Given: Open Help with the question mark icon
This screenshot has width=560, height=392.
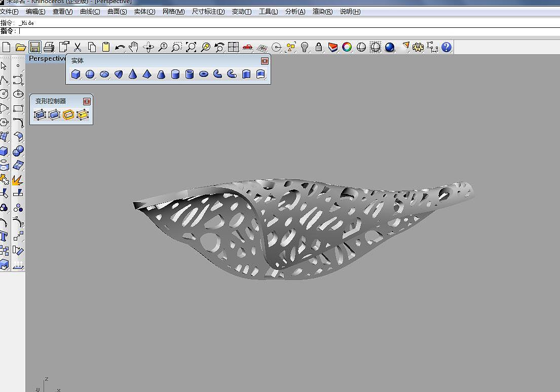Looking at the screenshot, I should coord(446,47).
